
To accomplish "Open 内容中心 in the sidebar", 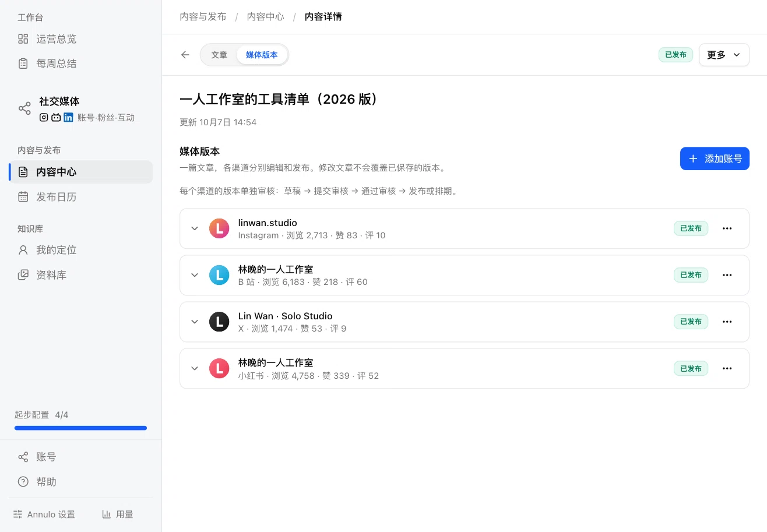I will (80, 172).
